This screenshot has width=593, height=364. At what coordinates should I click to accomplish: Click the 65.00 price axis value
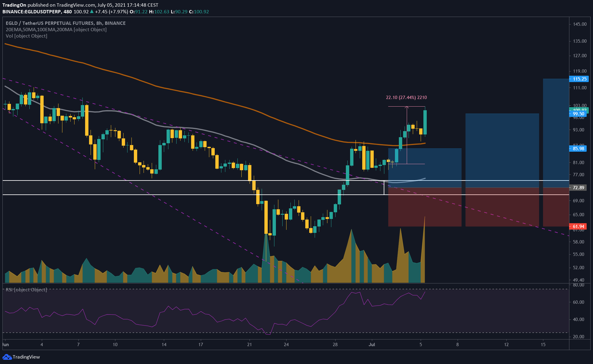[x=579, y=215]
